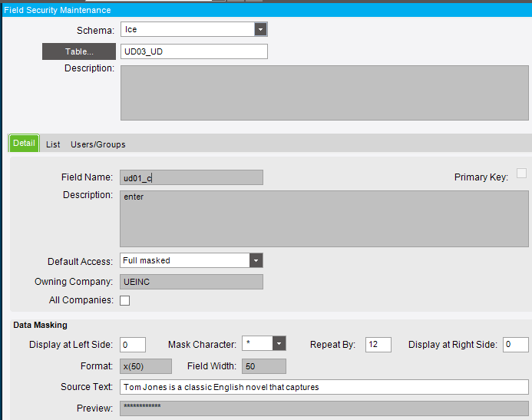This screenshot has width=532, height=420.
Task: Click the Data Masking section heading
Action: click(41, 325)
